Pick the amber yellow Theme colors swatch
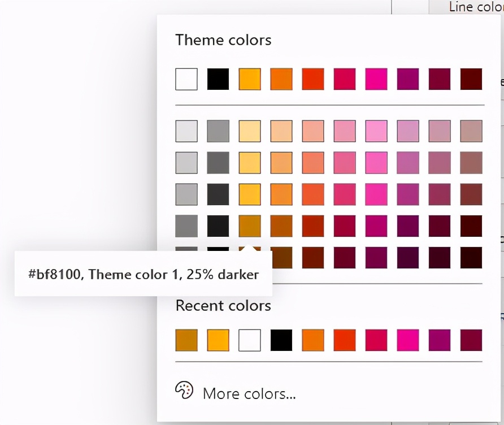 pyautogui.click(x=250, y=79)
